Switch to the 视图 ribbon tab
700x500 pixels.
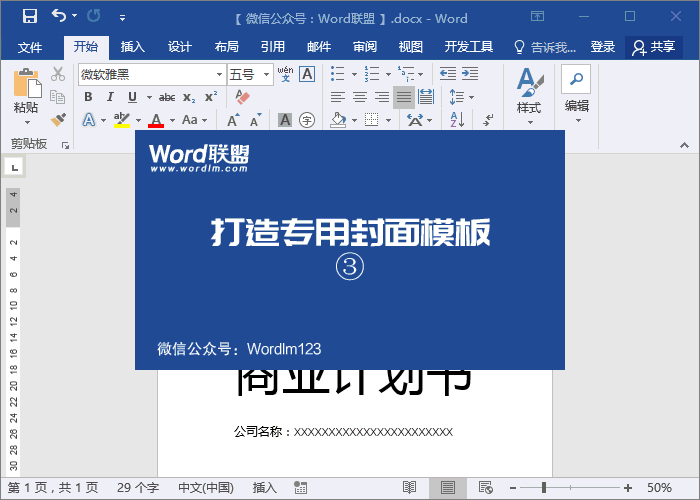coord(411,46)
